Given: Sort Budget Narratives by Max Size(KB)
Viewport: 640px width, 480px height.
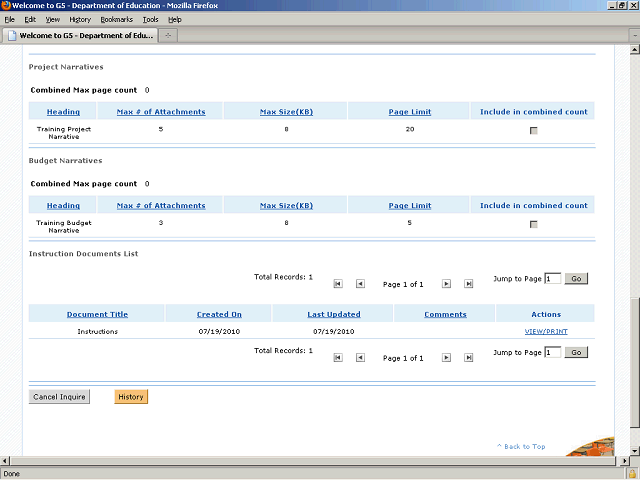Looking at the screenshot, I should (287, 206).
